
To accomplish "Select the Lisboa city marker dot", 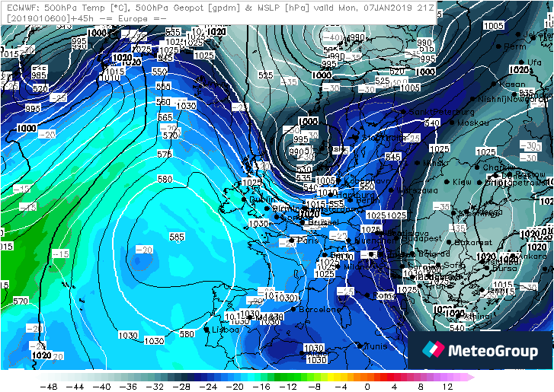I will click(207, 330).
